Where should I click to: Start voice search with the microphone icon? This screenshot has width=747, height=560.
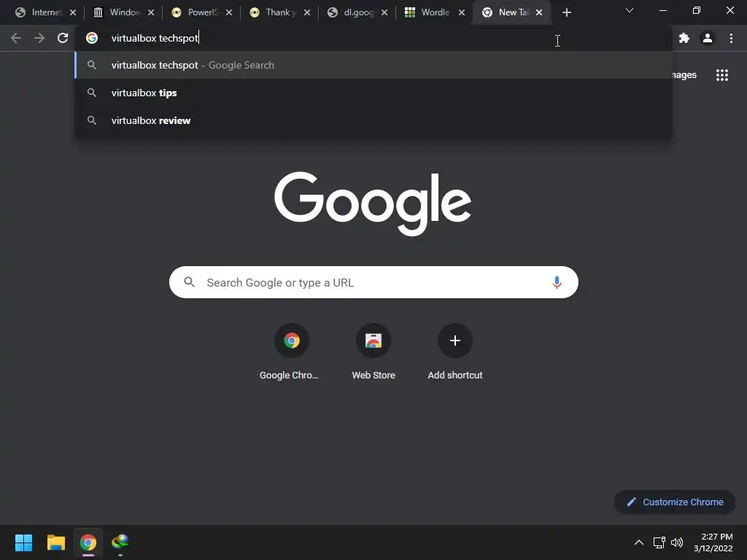click(x=557, y=282)
